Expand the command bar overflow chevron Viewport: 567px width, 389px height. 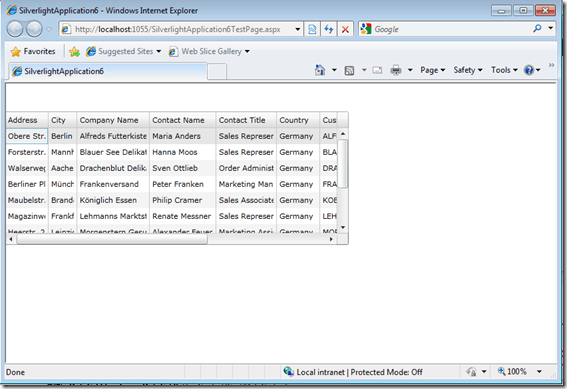tap(551, 65)
